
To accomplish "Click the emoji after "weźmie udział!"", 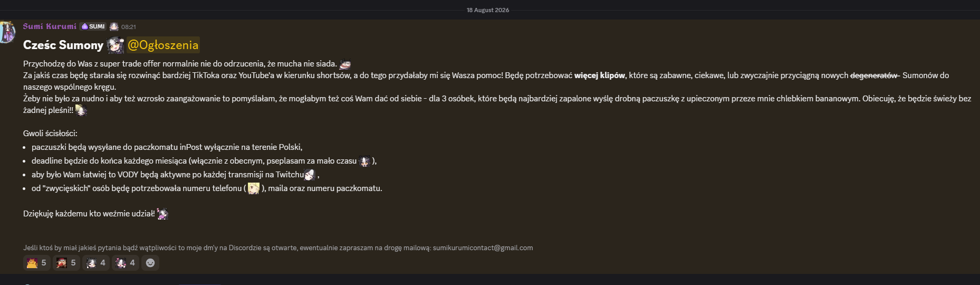I will tap(162, 214).
